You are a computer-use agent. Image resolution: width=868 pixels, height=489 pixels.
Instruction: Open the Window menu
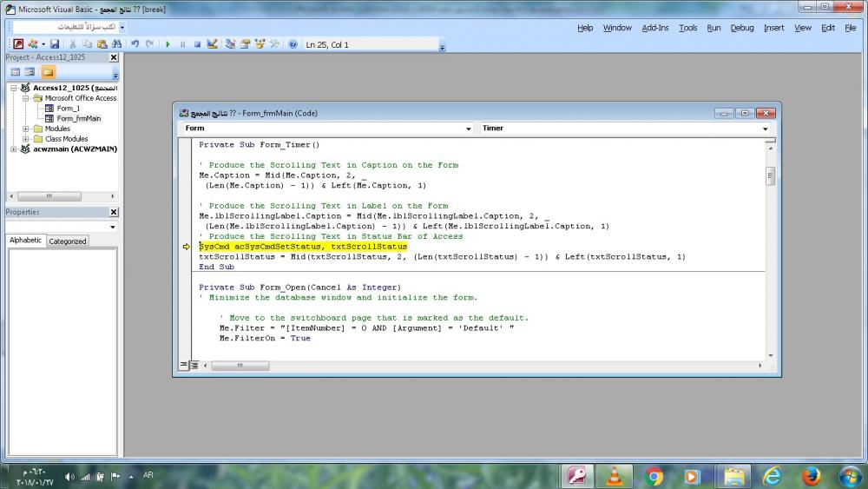click(x=617, y=28)
